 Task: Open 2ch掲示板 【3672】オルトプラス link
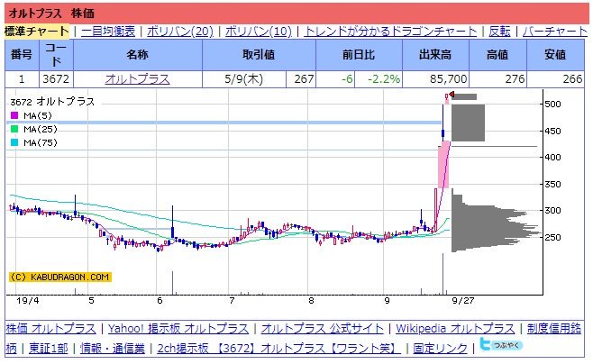278,348
